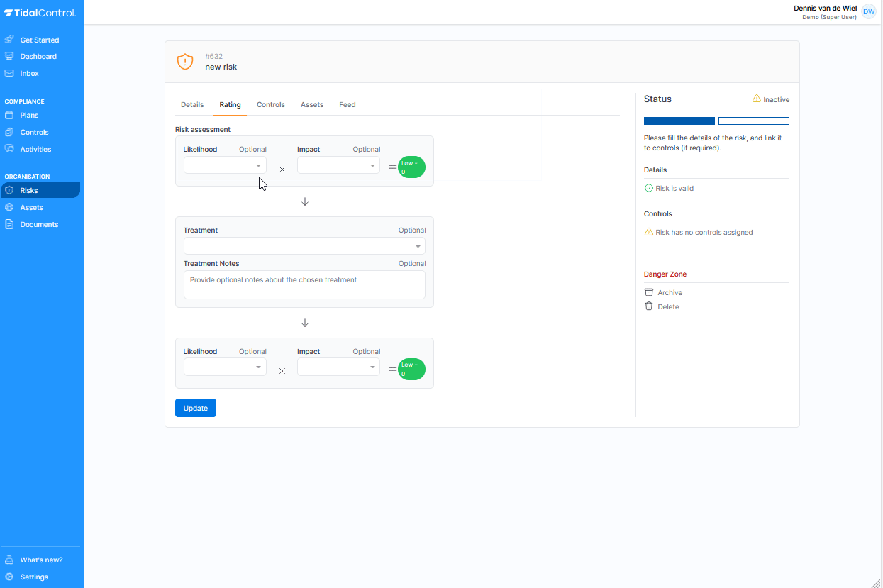This screenshot has height=588, width=883.
Task: Open the Impact dropdown in the first assessment
Action: click(338, 165)
